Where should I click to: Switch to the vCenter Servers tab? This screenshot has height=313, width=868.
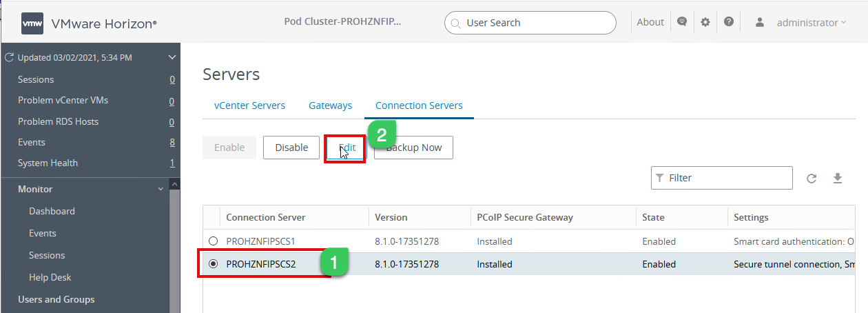coord(249,105)
